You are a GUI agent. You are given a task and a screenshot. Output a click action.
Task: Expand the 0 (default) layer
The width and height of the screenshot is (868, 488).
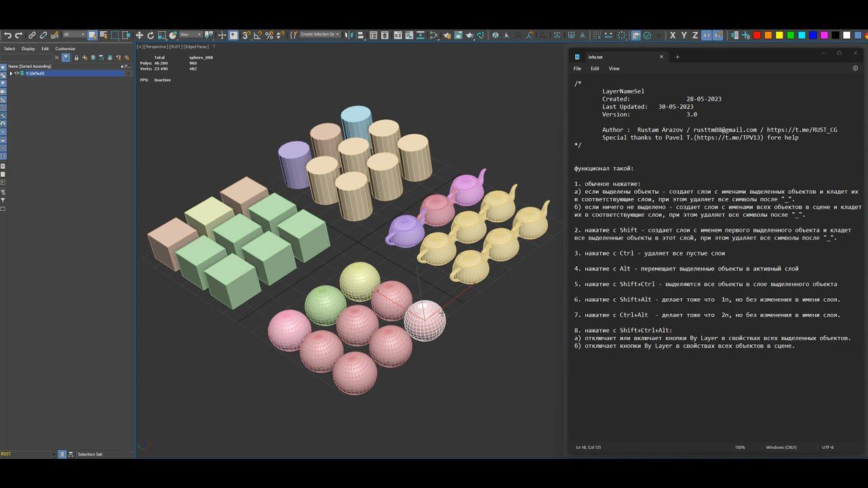click(x=11, y=73)
